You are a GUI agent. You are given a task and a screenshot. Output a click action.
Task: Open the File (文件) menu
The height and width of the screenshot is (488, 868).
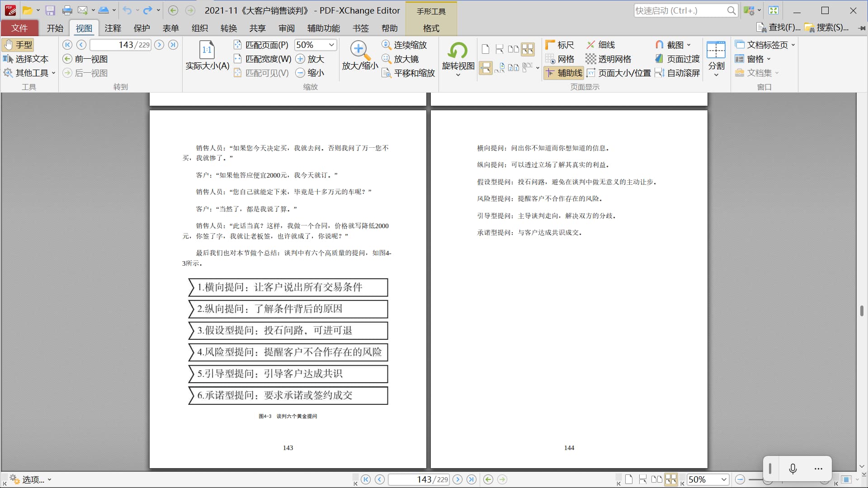tap(19, 28)
